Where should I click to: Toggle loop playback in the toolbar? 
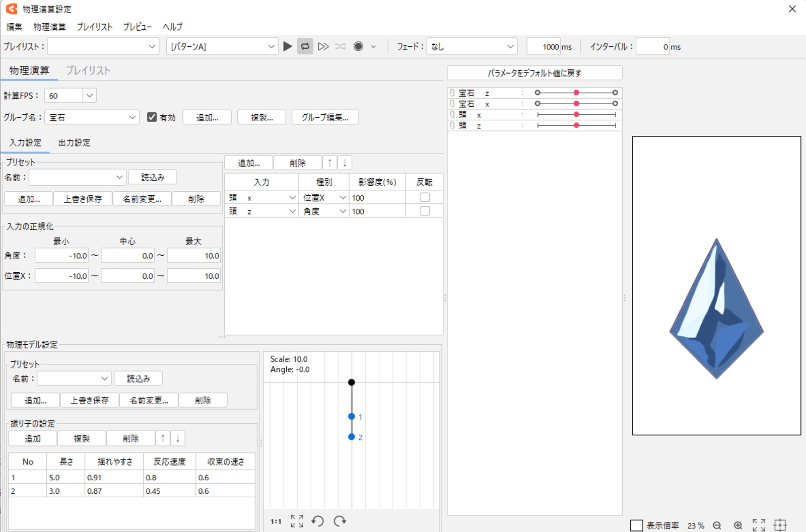pos(305,46)
